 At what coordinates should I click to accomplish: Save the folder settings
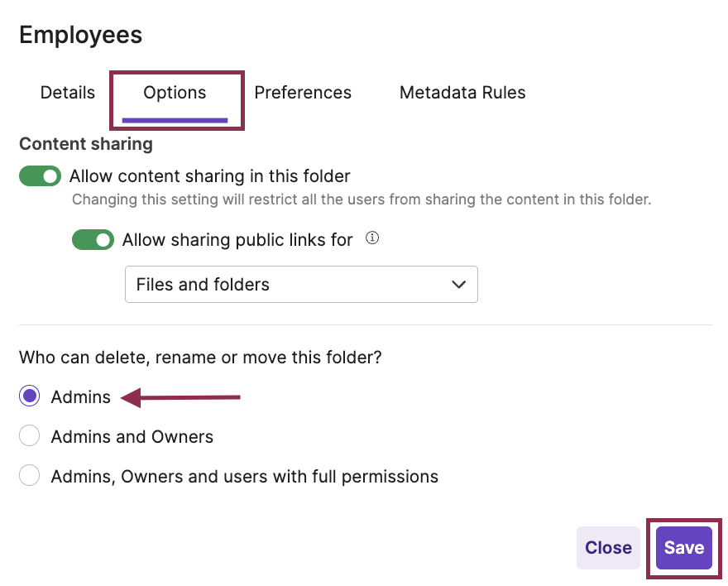coord(683,547)
